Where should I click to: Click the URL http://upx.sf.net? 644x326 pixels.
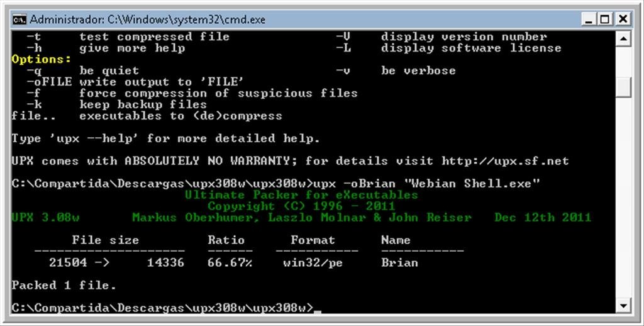coord(505,161)
